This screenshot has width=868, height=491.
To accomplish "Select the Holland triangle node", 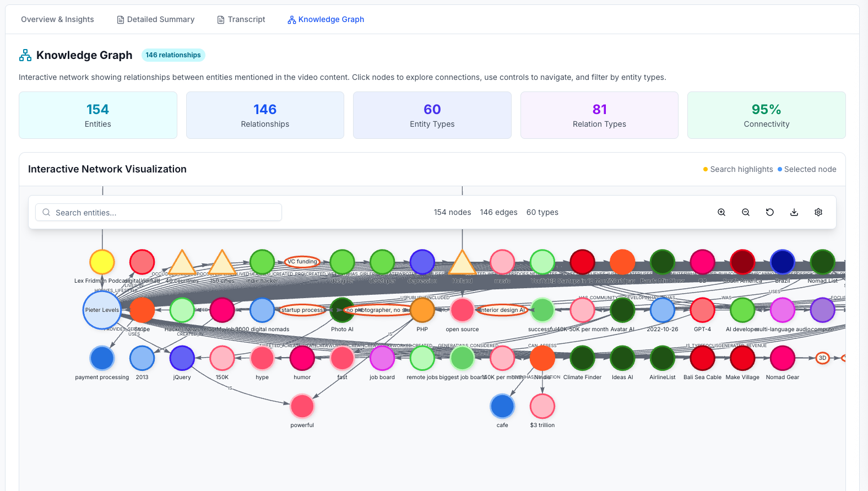I will pyautogui.click(x=462, y=263).
